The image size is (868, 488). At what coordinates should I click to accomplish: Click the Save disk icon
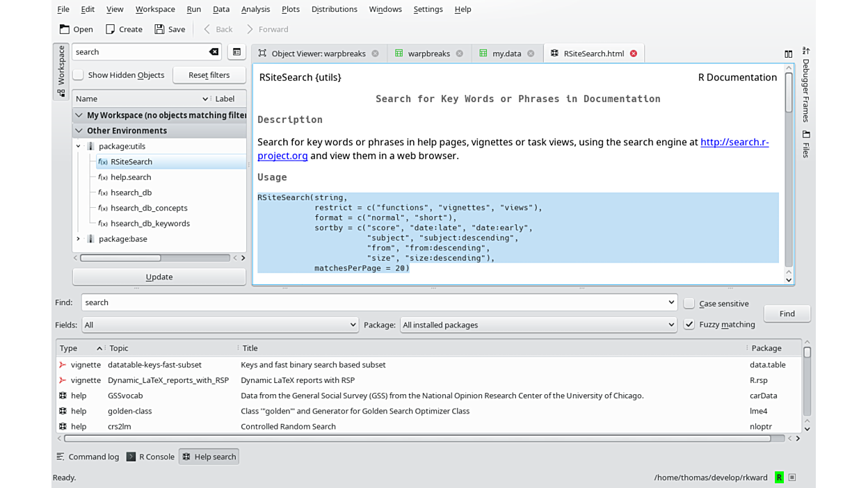coord(159,29)
